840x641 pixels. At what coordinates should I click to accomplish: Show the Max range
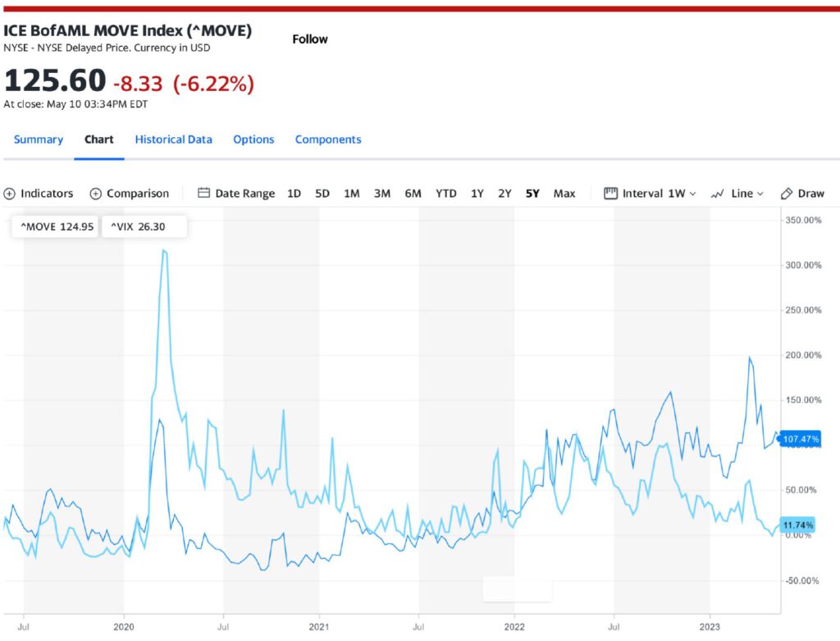point(564,194)
